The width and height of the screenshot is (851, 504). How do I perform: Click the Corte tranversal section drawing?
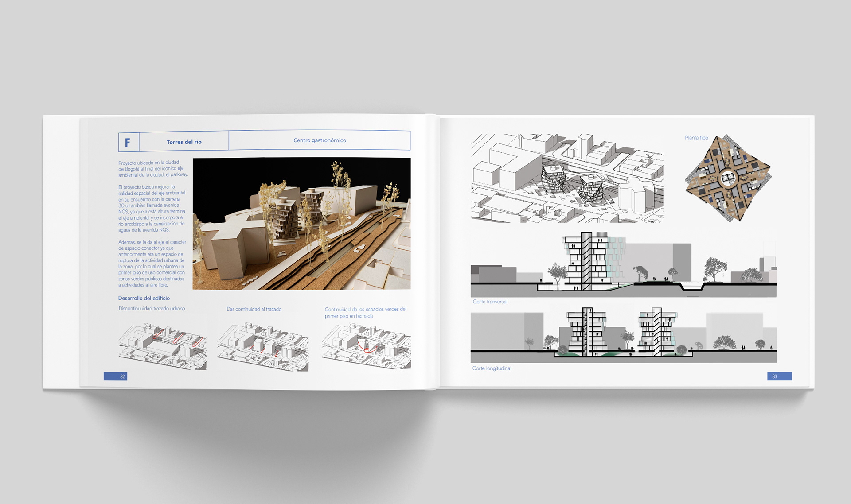pos(623,264)
